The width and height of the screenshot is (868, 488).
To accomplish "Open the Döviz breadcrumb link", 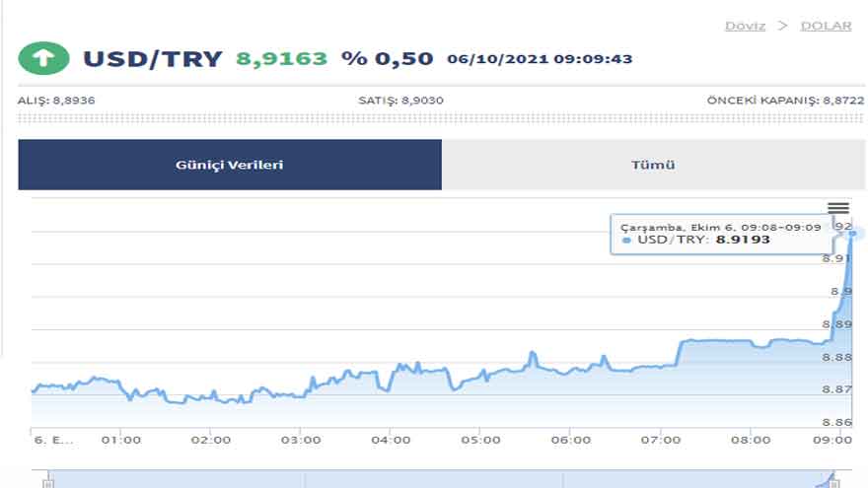I will click(x=745, y=26).
